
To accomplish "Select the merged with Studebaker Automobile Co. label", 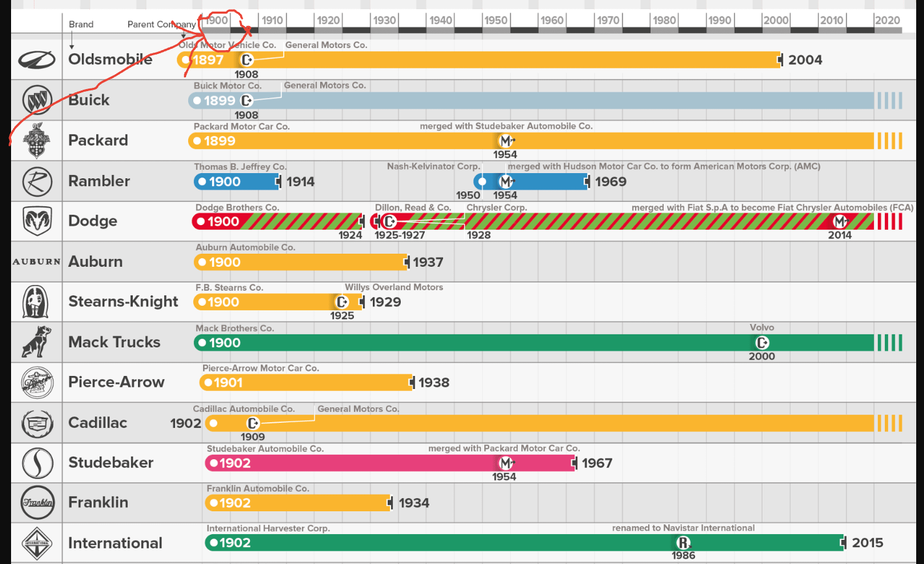I will tap(506, 126).
